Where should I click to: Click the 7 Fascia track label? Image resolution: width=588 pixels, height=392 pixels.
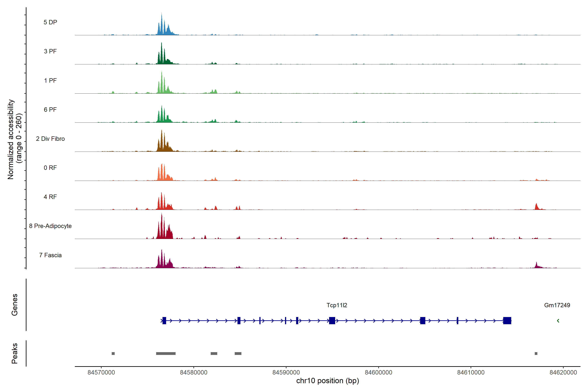(50, 255)
